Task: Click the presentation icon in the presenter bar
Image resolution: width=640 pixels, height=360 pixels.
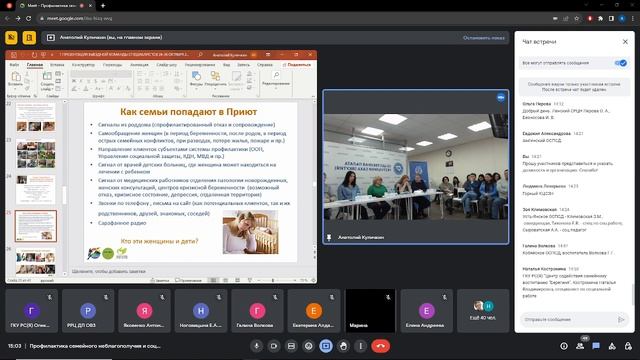Action: coord(51,38)
